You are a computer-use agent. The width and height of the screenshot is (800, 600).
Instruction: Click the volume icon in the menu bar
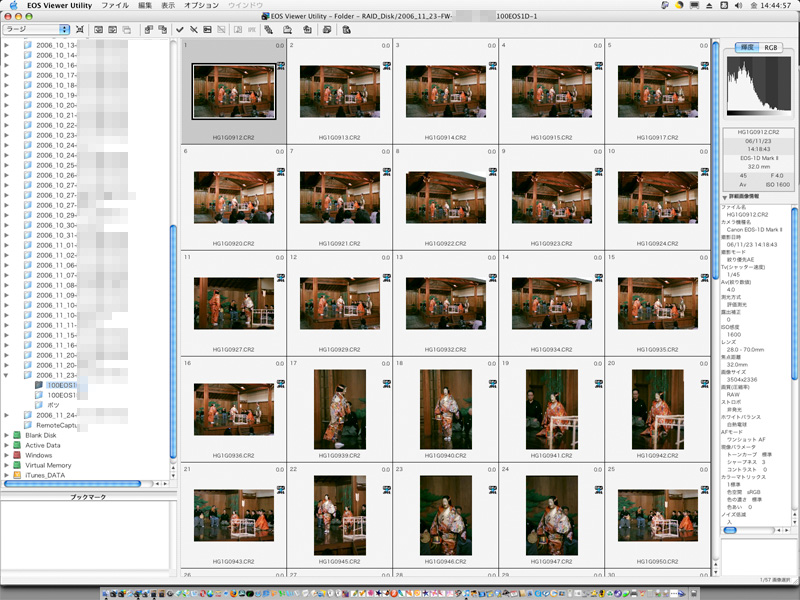[x=738, y=5]
